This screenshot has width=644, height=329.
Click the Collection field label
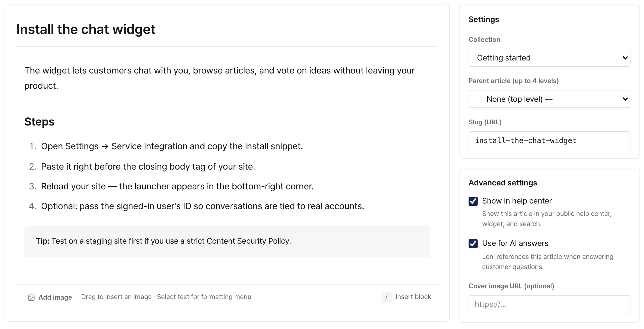tap(484, 40)
